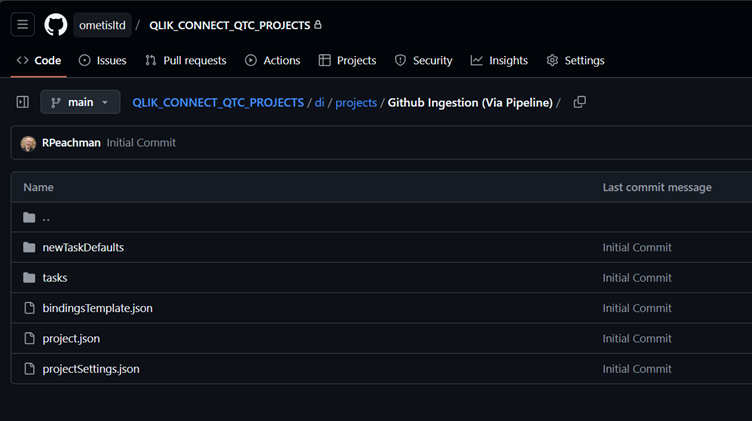
Task: Click the parent directory folder icon
Action: click(x=29, y=217)
